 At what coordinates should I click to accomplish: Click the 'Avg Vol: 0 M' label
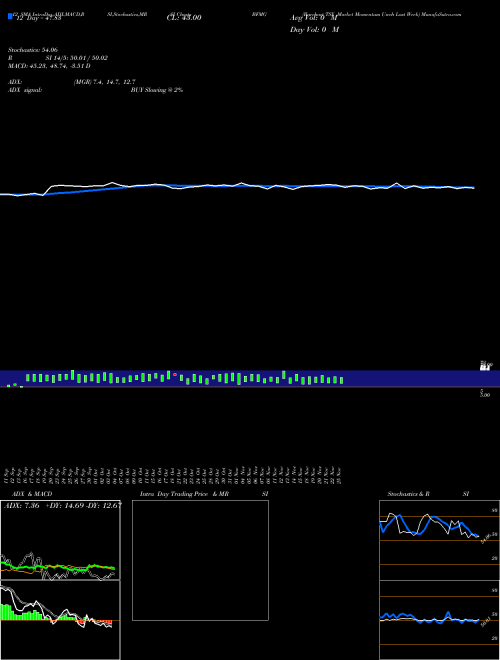pyautogui.click(x=314, y=18)
